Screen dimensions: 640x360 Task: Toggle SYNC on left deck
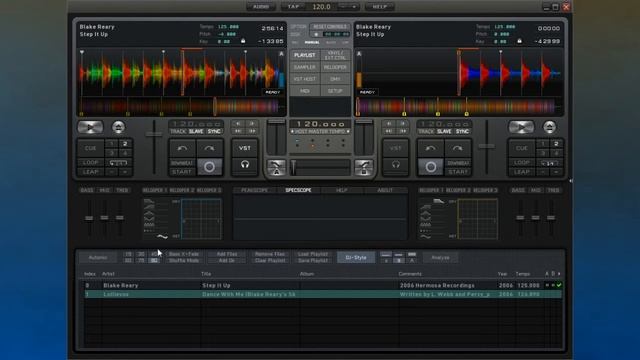tap(214, 131)
